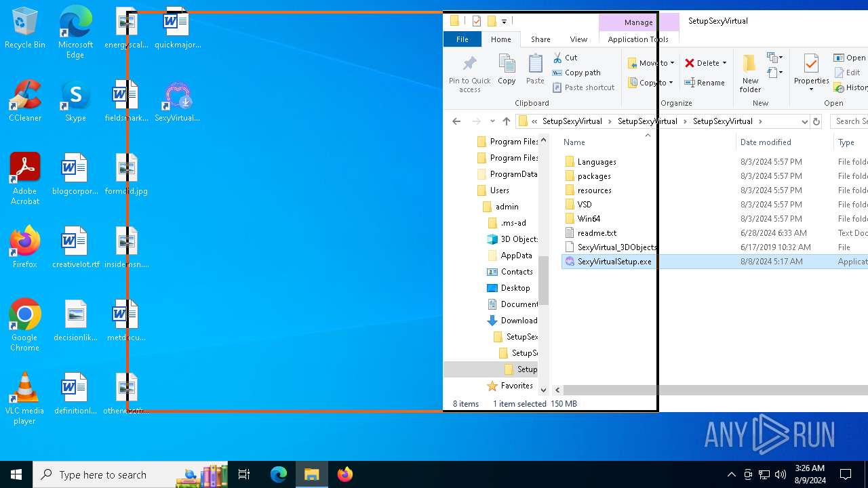This screenshot has width=868, height=488.
Task: Click the Delete button in ribbon
Action: click(702, 63)
